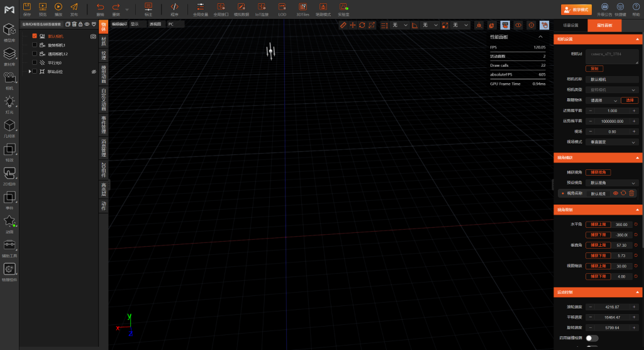
Task: Switch to the 场景设置 tab
Action: 570,25
